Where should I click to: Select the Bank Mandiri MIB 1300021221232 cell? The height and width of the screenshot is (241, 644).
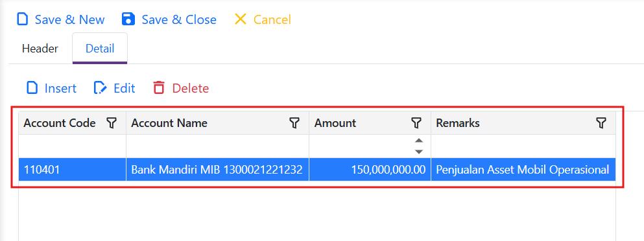[x=218, y=170]
